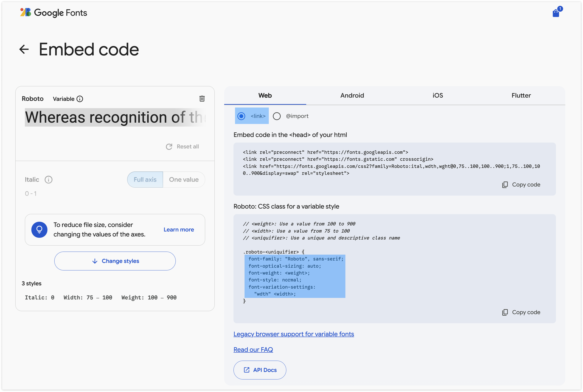Expand the Change styles section
Screen dimensions: 583x392
tap(115, 261)
